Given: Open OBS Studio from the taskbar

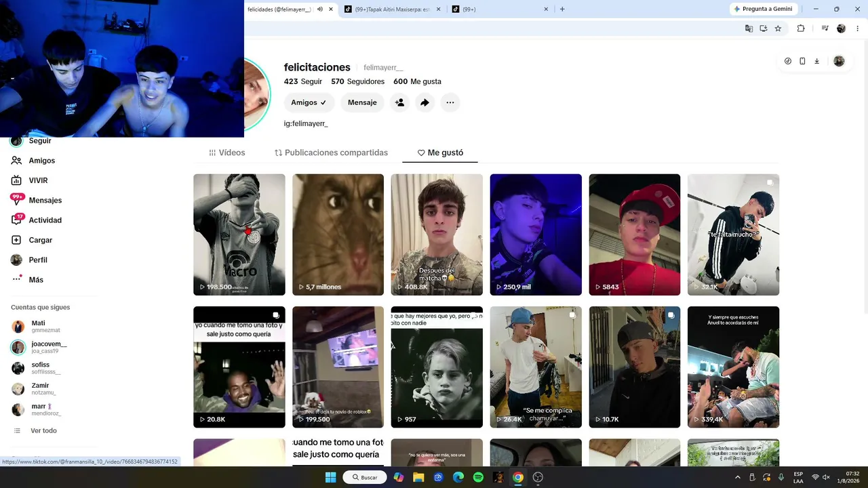Looking at the screenshot, I should (538, 477).
